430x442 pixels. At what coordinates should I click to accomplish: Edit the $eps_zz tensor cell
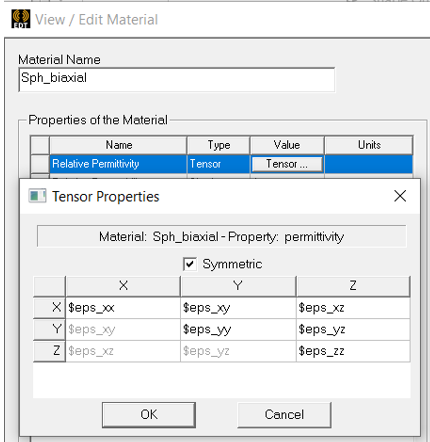point(353,351)
